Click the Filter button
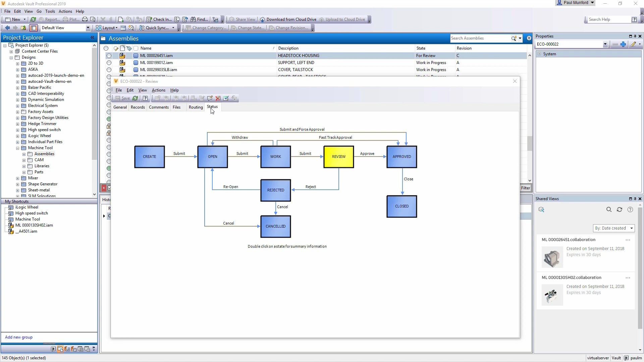Image resolution: width=644 pixels, height=362 pixels. (526, 188)
